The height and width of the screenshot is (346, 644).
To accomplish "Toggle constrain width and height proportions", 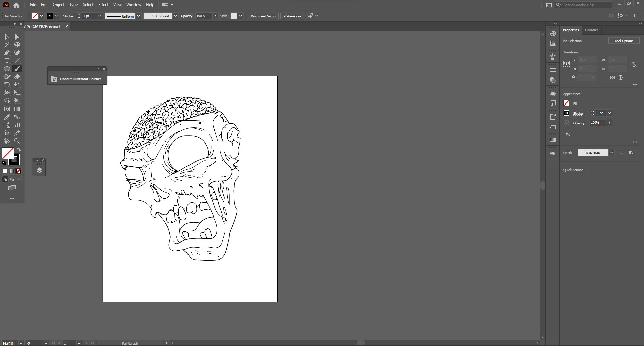I will (634, 64).
